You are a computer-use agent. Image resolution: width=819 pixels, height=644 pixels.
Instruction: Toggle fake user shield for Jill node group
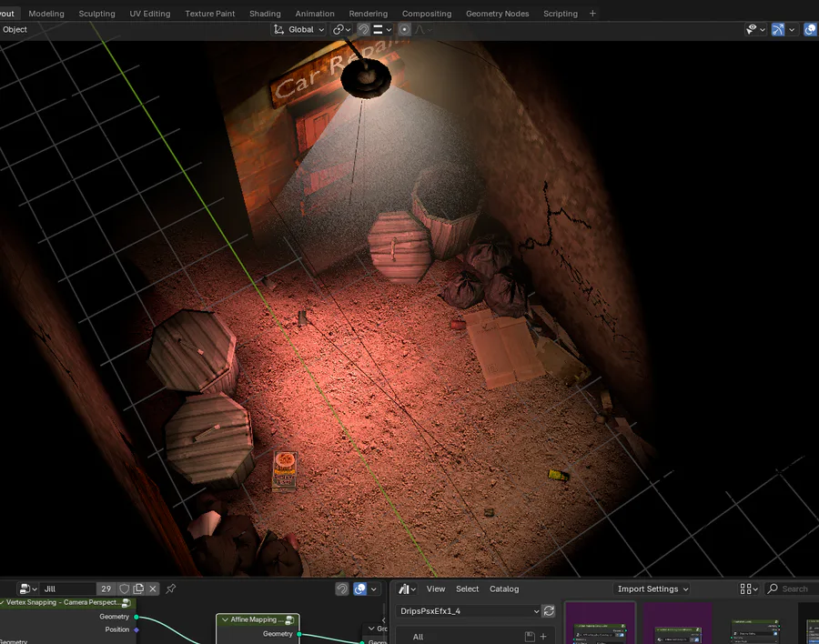coord(125,589)
